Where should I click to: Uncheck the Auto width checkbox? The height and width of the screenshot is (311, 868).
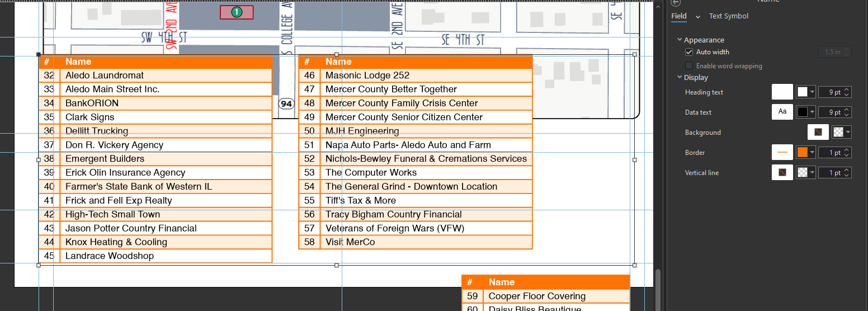(x=689, y=52)
